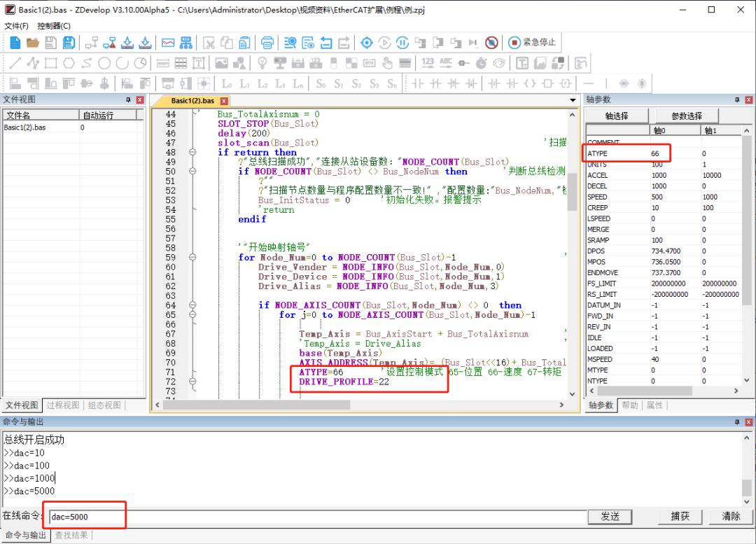756x544 pixels.
Task: Open the editor tab list dropdown arrow
Action: pos(573,101)
